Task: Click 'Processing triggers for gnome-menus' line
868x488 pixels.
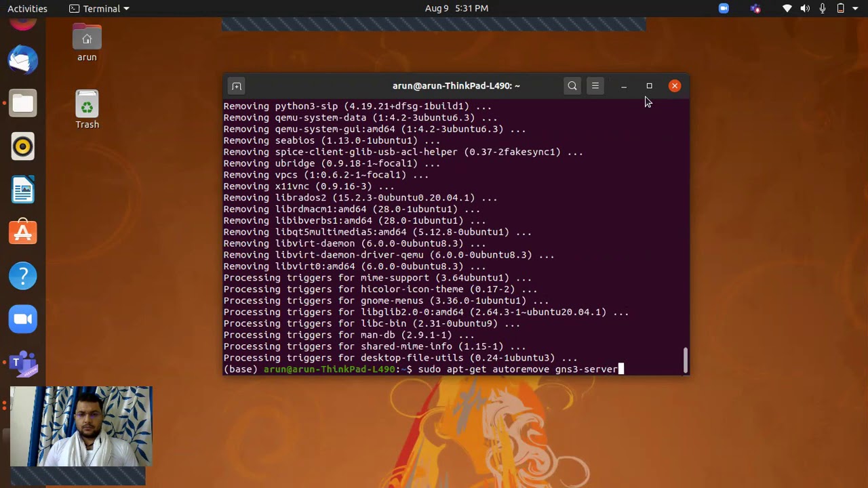Action: click(x=387, y=301)
